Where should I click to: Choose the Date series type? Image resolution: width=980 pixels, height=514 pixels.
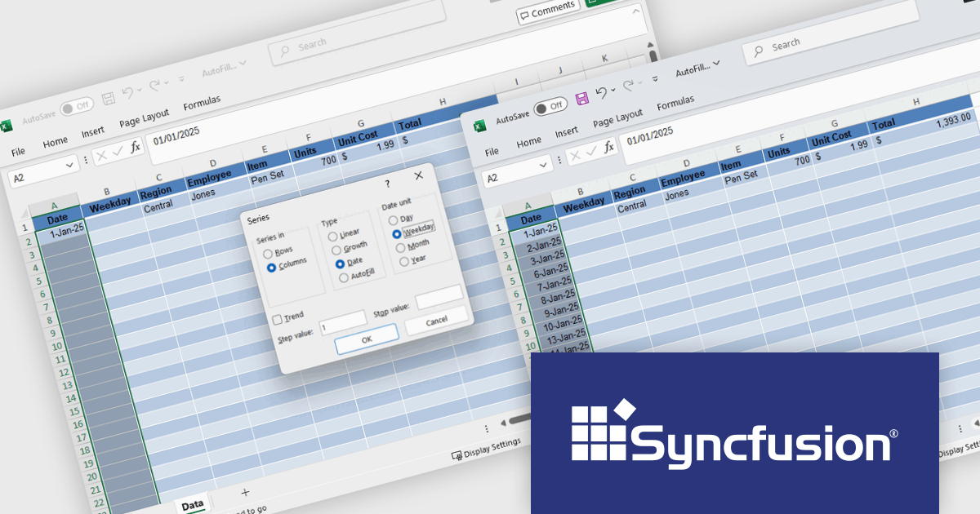click(340, 264)
